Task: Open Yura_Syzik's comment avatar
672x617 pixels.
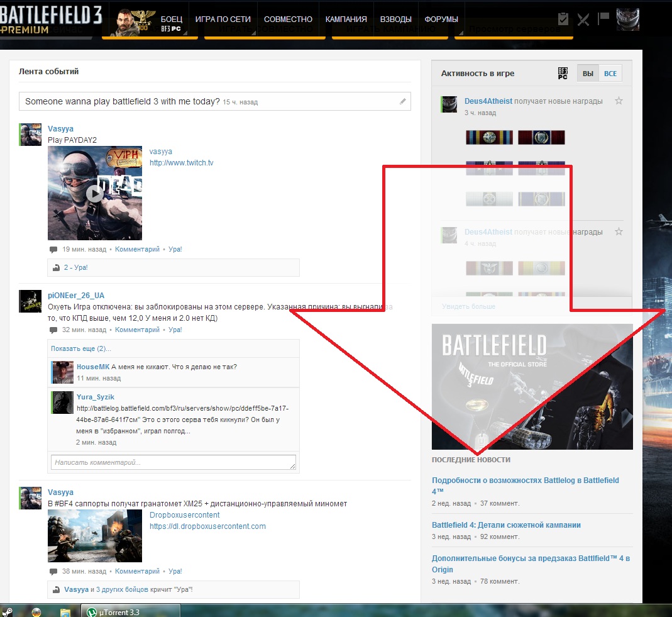Action: [63, 403]
